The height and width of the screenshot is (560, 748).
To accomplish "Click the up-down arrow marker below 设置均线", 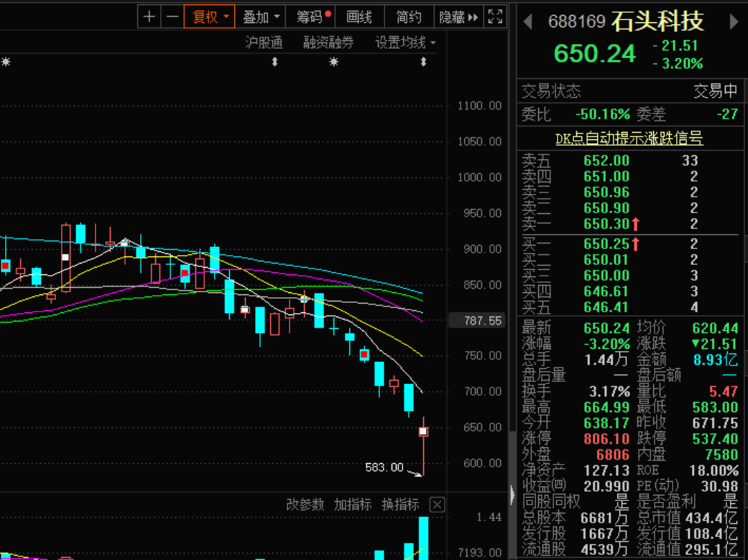I will [424, 62].
